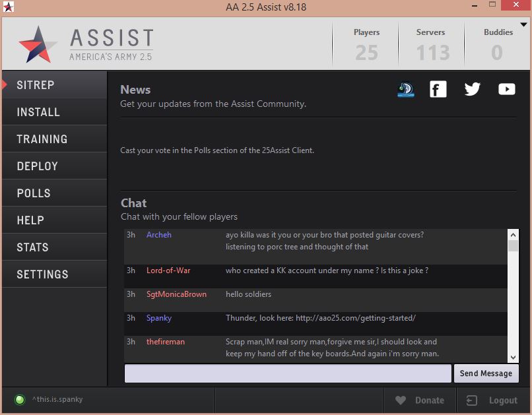The width and height of the screenshot is (532, 415).
Task: Click the Servers count 113
Action: [433, 53]
